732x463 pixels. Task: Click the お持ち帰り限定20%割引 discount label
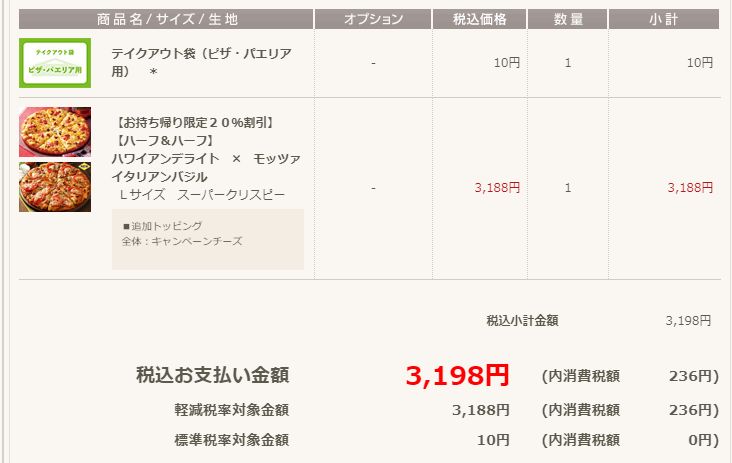(x=195, y=123)
